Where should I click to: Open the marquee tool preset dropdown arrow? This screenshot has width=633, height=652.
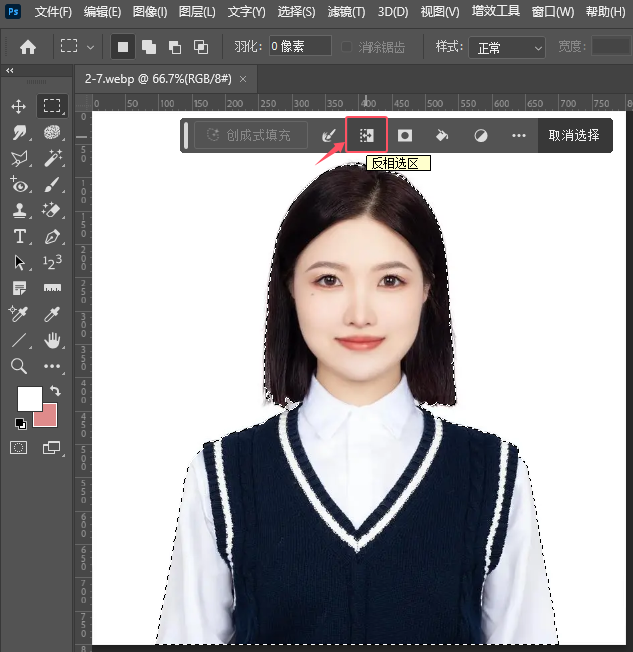pyautogui.click(x=90, y=47)
